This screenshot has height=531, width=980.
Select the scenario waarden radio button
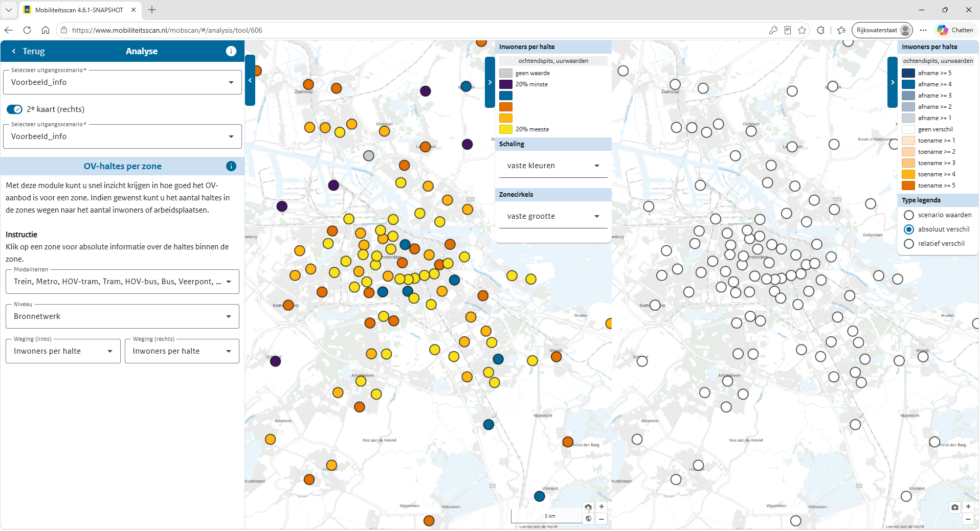click(x=909, y=215)
